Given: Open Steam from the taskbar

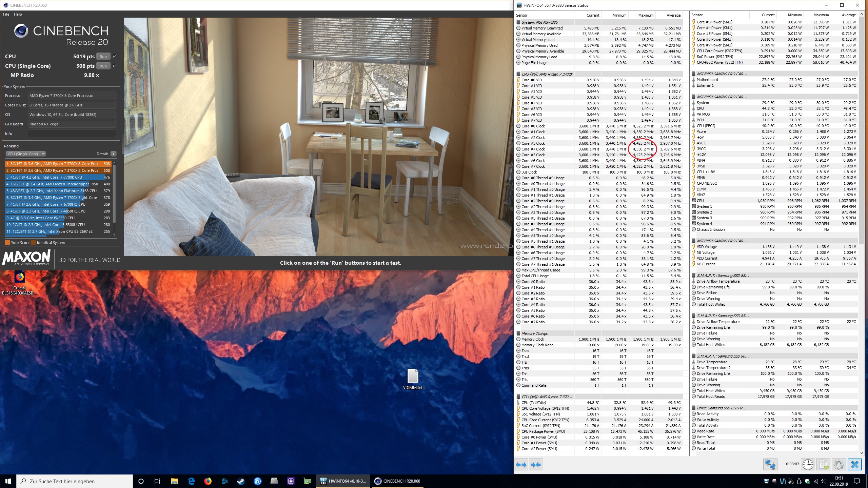Looking at the screenshot, I should [x=241, y=481].
